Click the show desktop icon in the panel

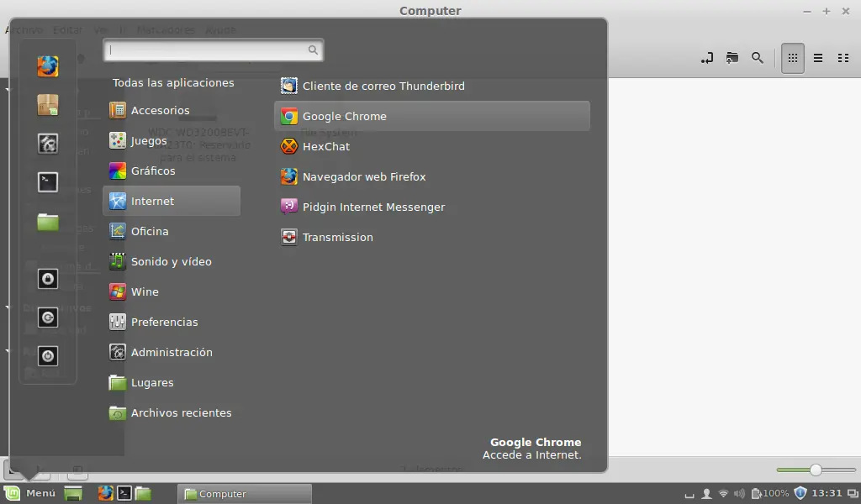73,494
